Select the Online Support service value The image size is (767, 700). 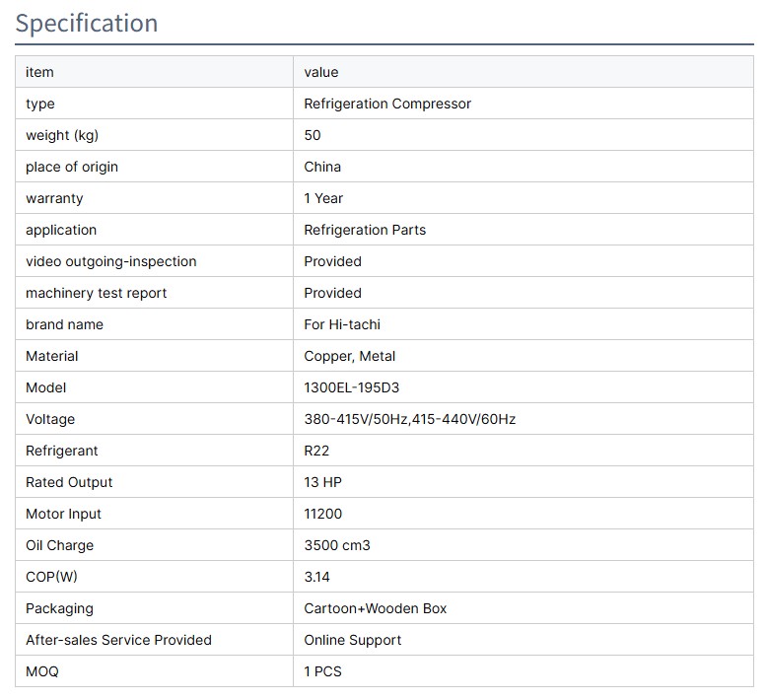tap(352, 640)
